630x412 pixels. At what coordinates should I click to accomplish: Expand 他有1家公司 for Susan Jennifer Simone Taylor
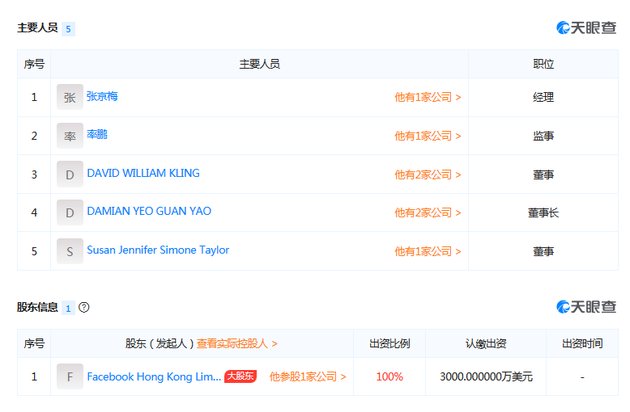428,252
